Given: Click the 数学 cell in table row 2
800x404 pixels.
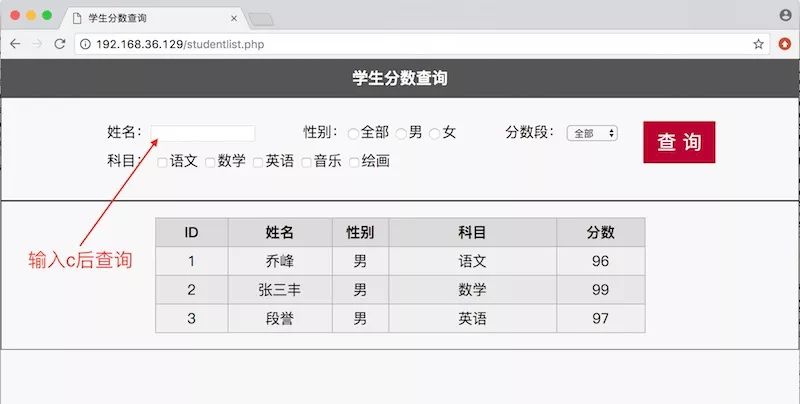Looking at the screenshot, I should (x=472, y=290).
